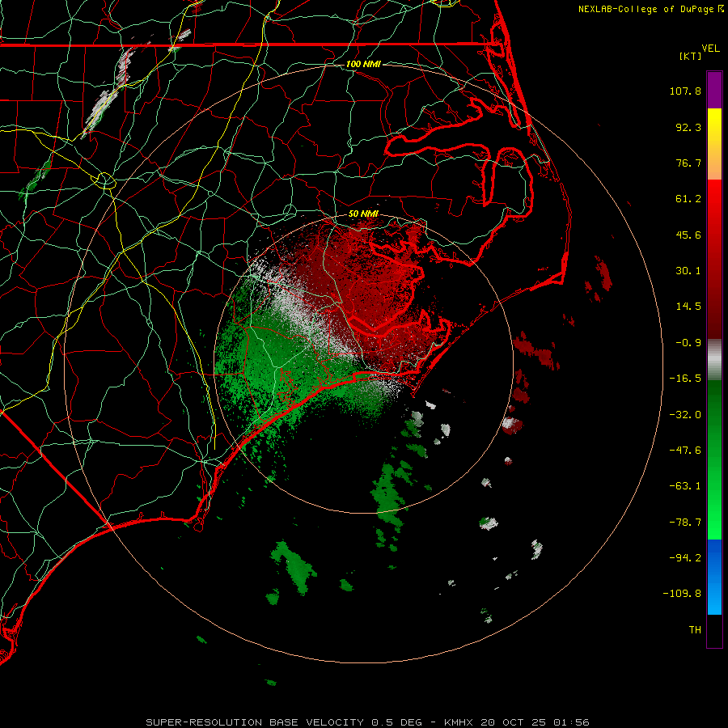Click the 92.3 legend value

(x=688, y=127)
